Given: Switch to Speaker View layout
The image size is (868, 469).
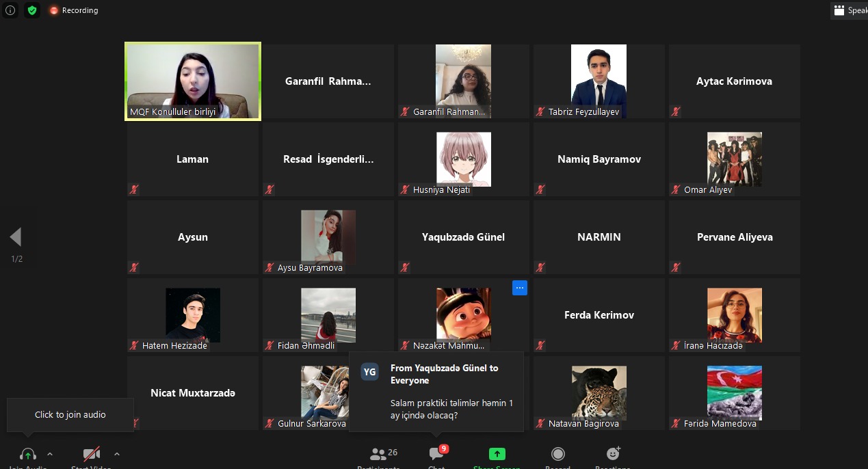Looking at the screenshot, I should [x=848, y=10].
